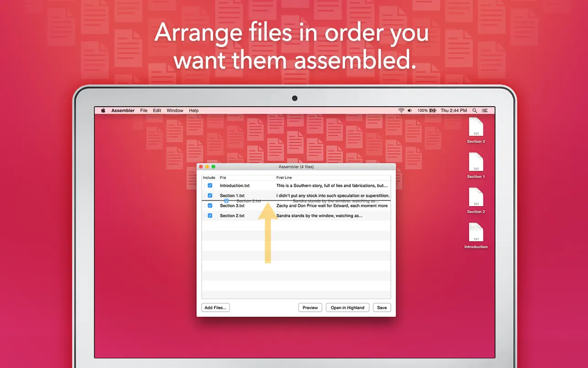The width and height of the screenshot is (588, 368).
Task: Uncheck Include for Introduction.txt
Action: click(210, 185)
